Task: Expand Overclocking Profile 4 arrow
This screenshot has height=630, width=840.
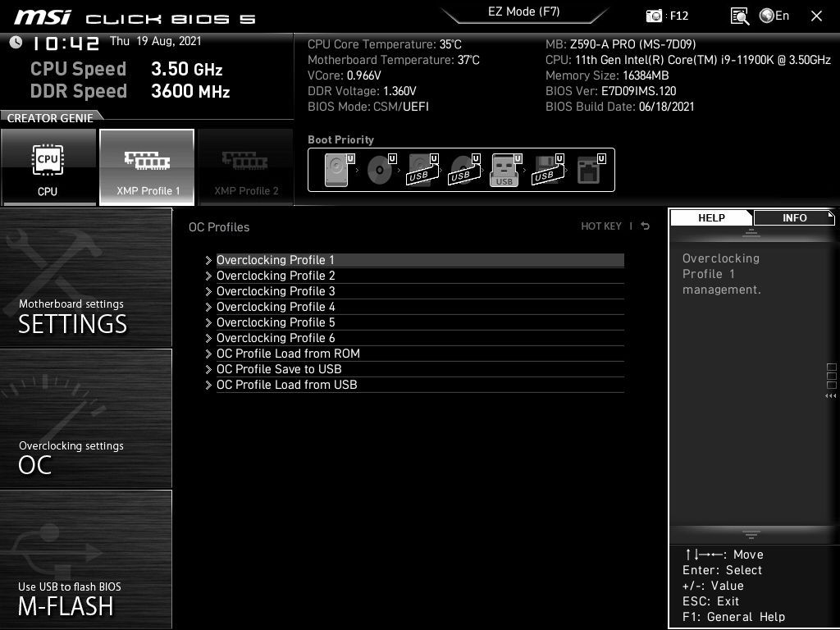Action: point(208,307)
